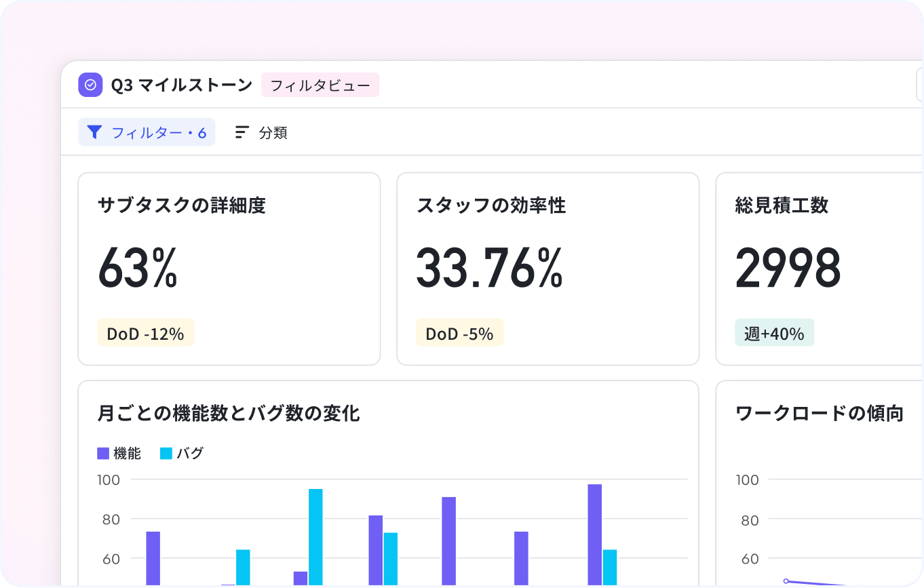Viewport: 924px width, 588px height.
Task: Toggle the purple 機能 legend swatch
Action: point(103,454)
